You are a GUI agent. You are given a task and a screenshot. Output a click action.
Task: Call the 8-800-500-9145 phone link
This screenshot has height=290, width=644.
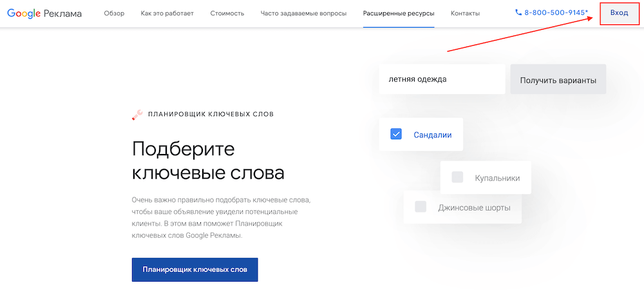(552, 13)
